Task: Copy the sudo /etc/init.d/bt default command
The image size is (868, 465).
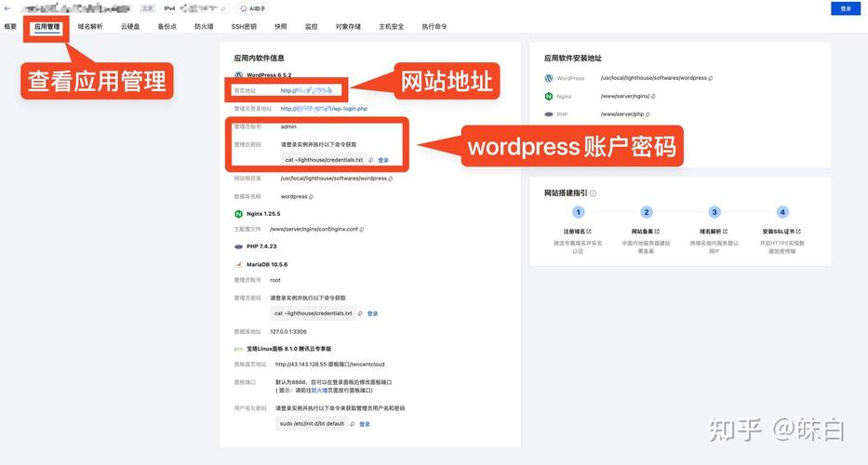Action: 352,424
